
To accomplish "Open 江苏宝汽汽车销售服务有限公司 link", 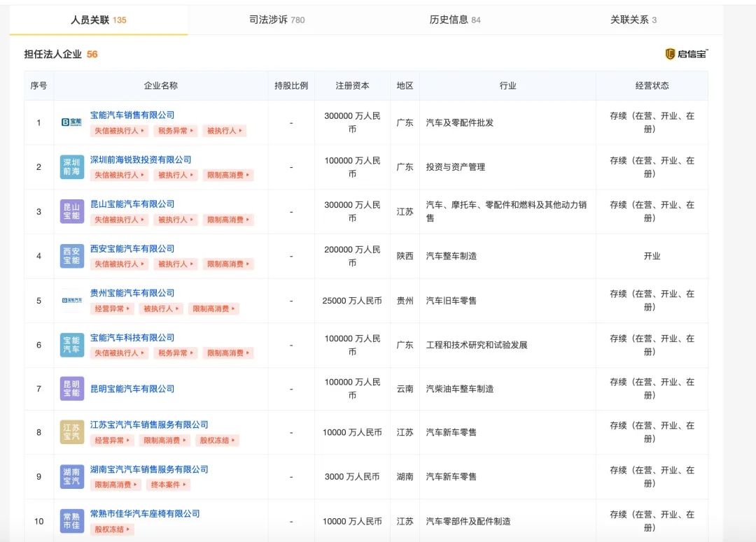I will [x=149, y=425].
